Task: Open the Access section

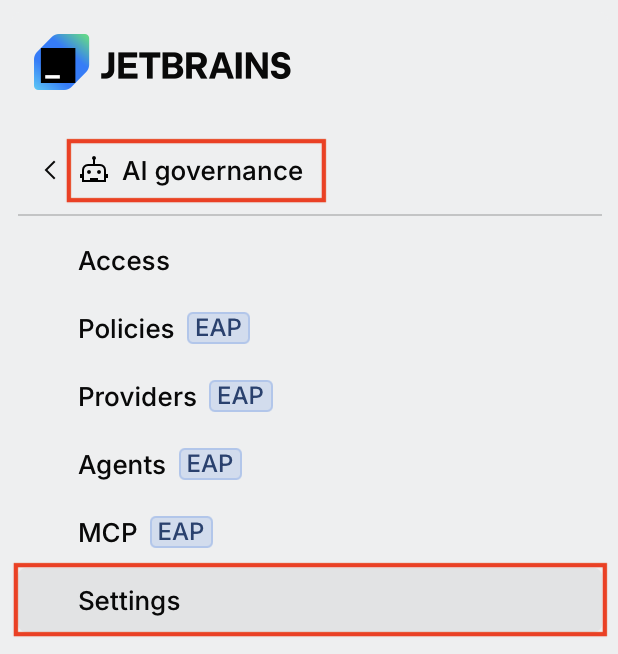Action: point(124,261)
